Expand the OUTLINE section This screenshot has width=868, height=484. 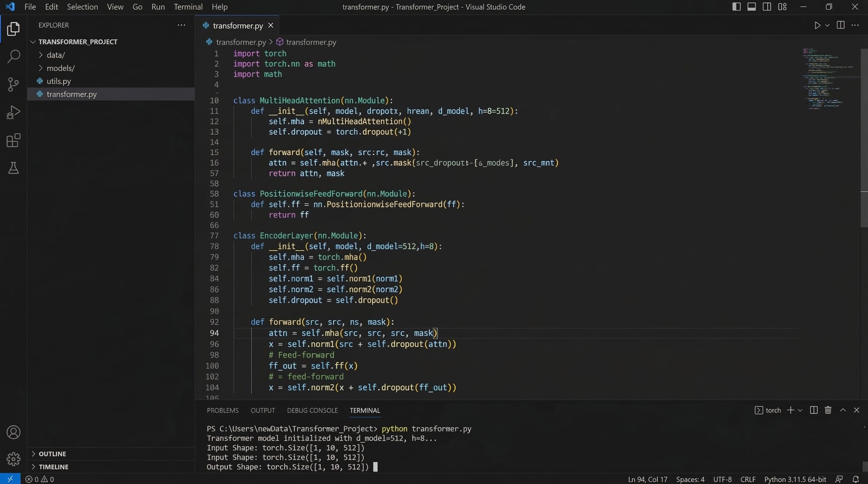(52, 454)
